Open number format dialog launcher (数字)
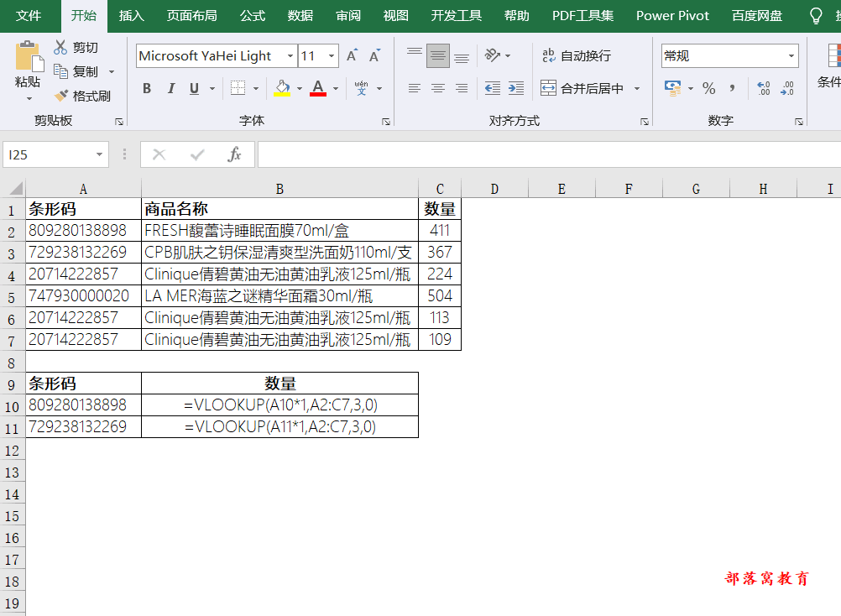The image size is (841, 616). (799, 123)
